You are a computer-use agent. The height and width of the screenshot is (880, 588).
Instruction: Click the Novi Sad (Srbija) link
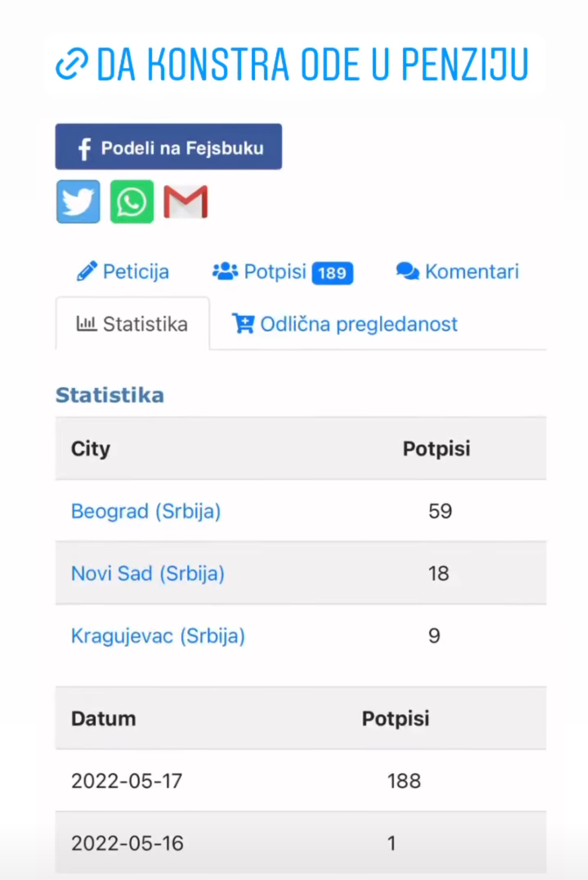coord(147,573)
